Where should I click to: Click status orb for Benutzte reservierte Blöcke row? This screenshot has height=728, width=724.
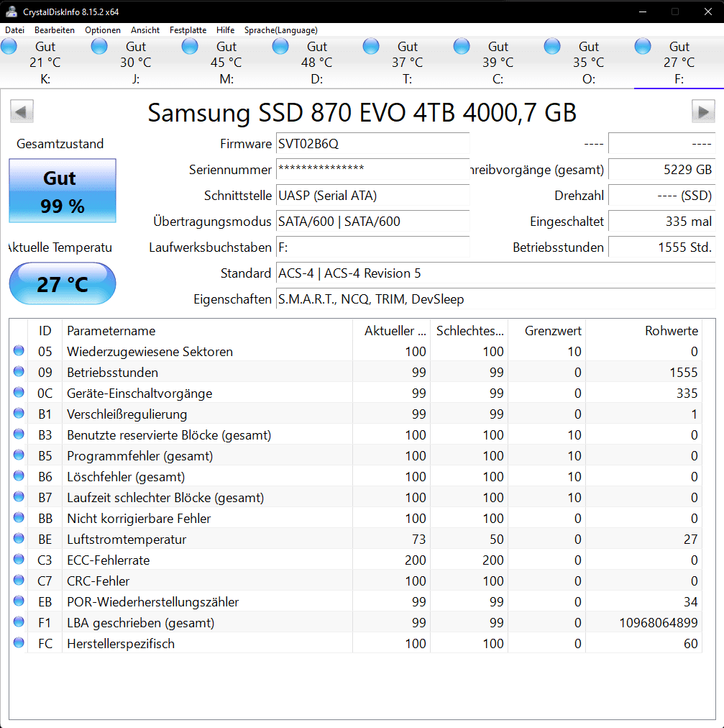[x=19, y=434]
